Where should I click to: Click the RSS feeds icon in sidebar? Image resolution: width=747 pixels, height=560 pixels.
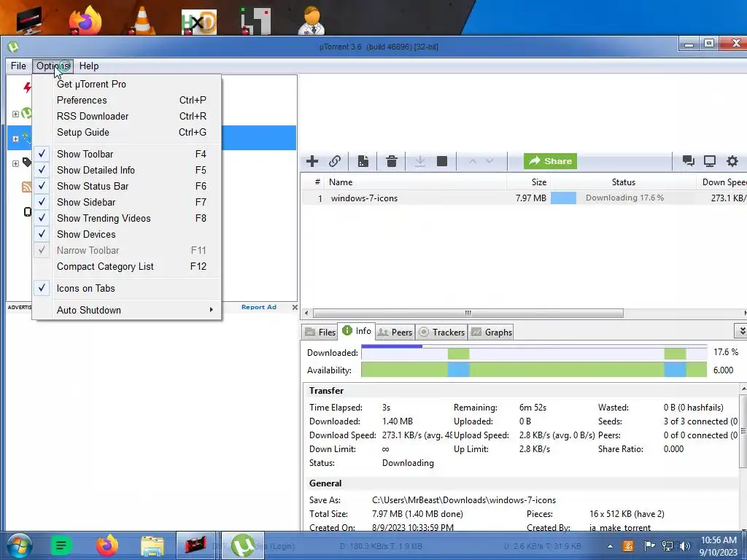[x=27, y=187]
